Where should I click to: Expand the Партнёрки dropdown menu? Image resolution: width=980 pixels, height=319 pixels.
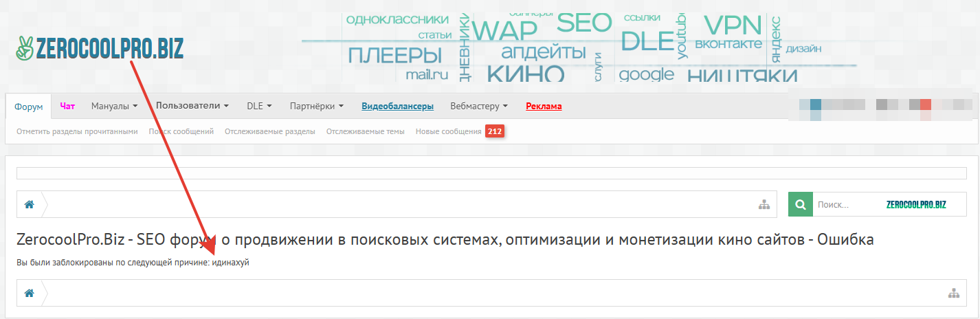pyautogui.click(x=317, y=107)
